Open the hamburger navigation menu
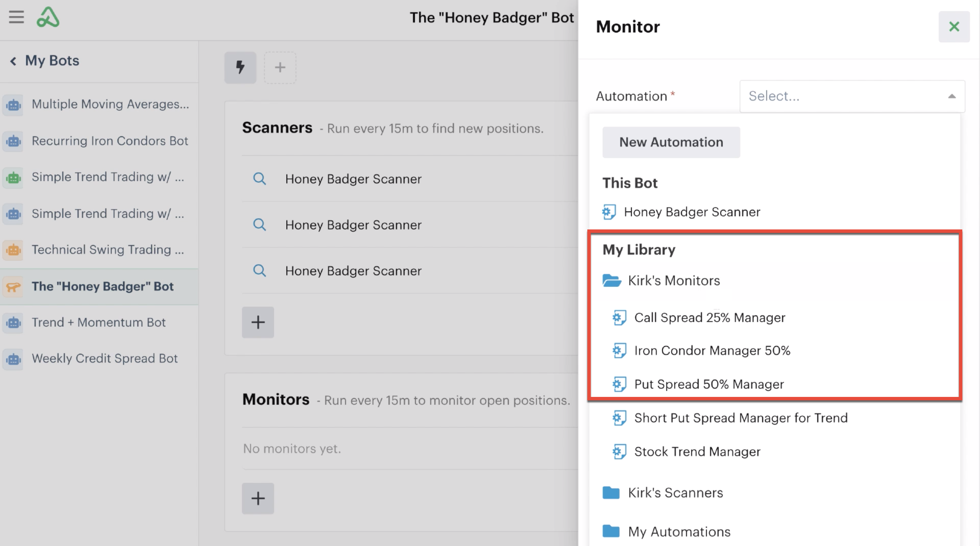 (16, 17)
